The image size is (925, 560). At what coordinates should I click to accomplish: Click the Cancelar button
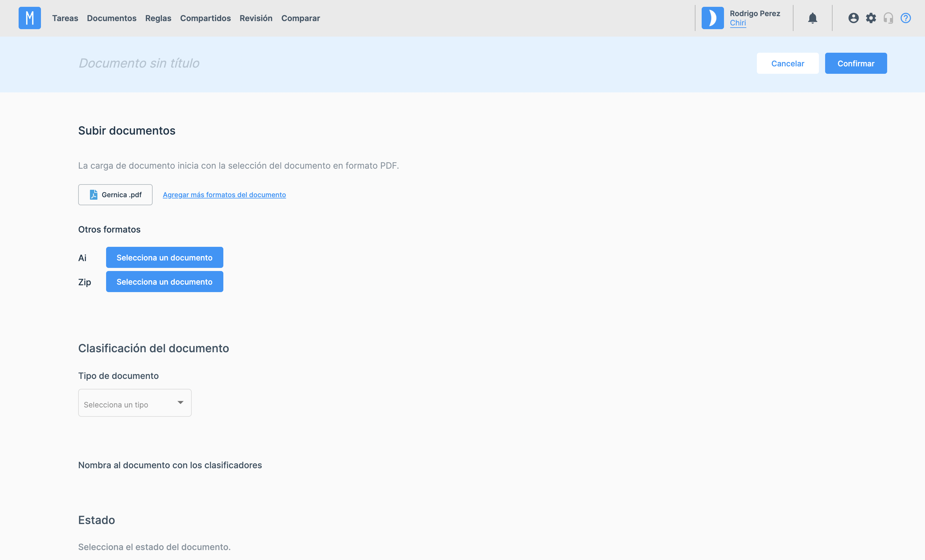click(x=788, y=64)
